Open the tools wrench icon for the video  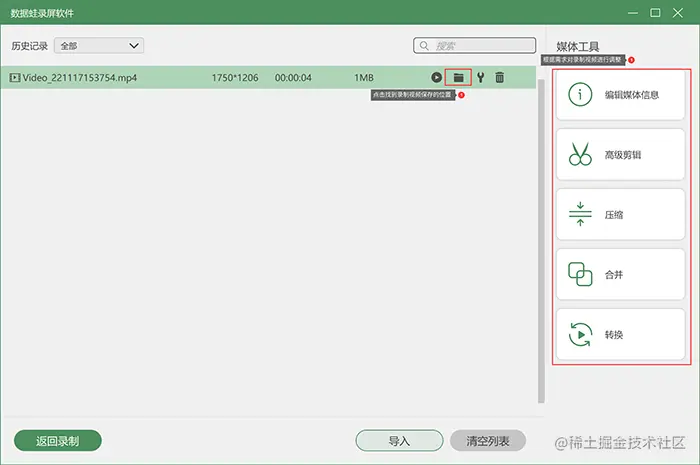coord(480,78)
